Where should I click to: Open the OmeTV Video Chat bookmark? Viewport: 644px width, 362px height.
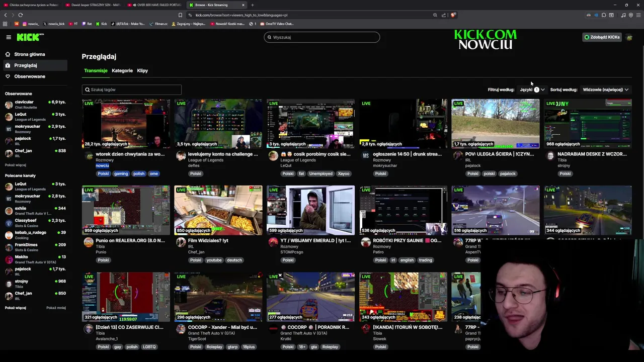coord(277,24)
